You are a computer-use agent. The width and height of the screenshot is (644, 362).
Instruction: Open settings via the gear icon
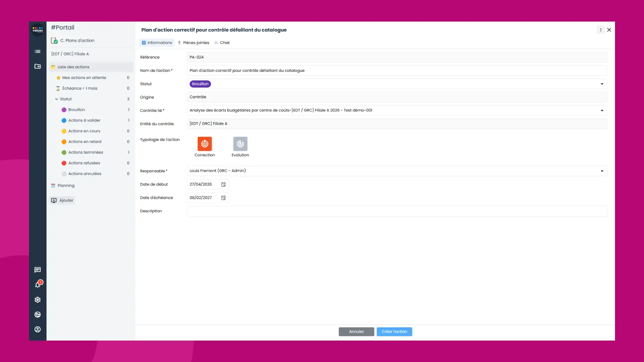tap(38, 299)
